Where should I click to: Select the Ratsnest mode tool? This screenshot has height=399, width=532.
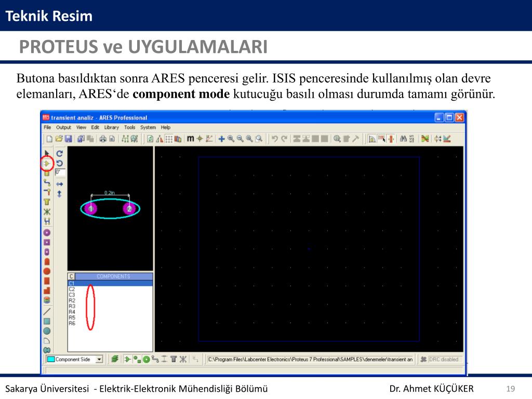point(47,212)
